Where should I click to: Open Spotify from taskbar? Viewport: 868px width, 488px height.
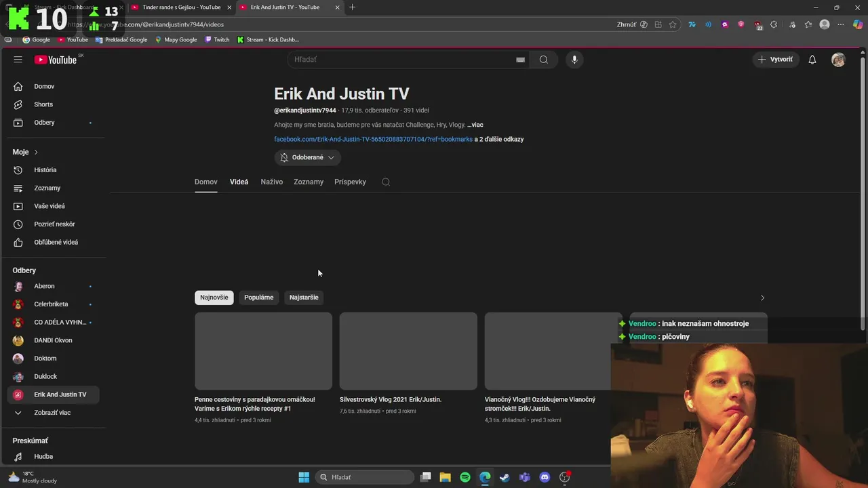pos(465,477)
